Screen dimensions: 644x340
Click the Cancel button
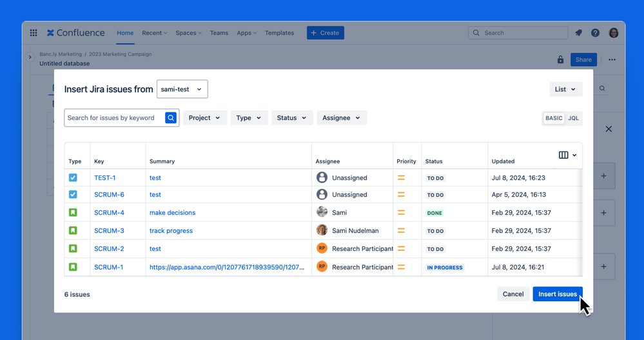point(513,294)
